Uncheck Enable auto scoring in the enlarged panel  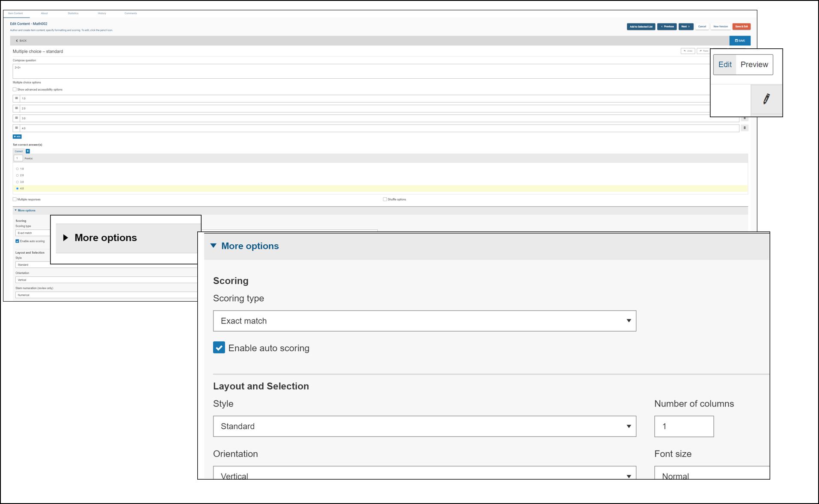click(x=219, y=347)
